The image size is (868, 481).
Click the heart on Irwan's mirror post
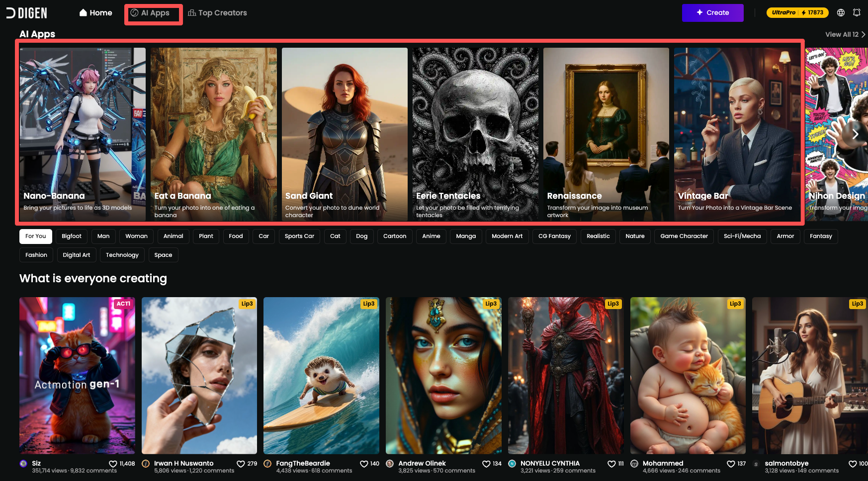pyautogui.click(x=241, y=464)
